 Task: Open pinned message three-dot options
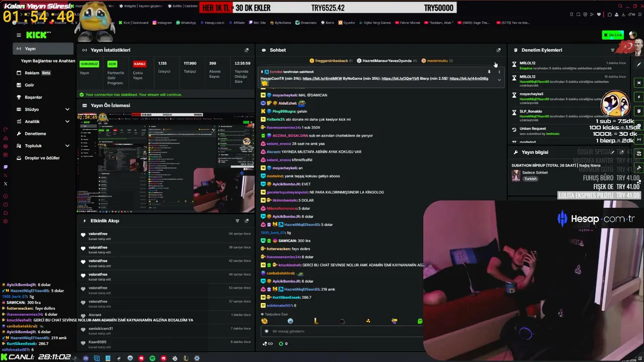click(x=499, y=72)
